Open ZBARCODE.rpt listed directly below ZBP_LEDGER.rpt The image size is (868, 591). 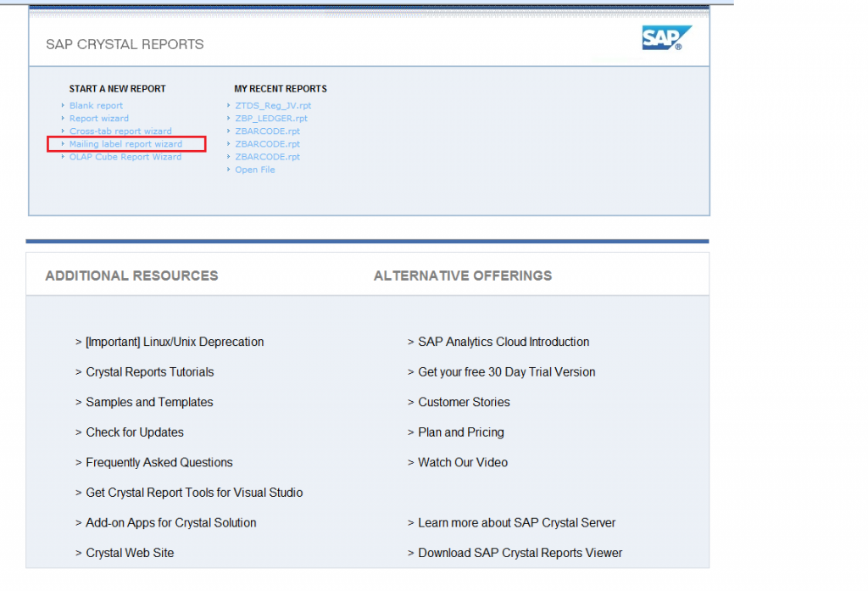click(267, 131)
